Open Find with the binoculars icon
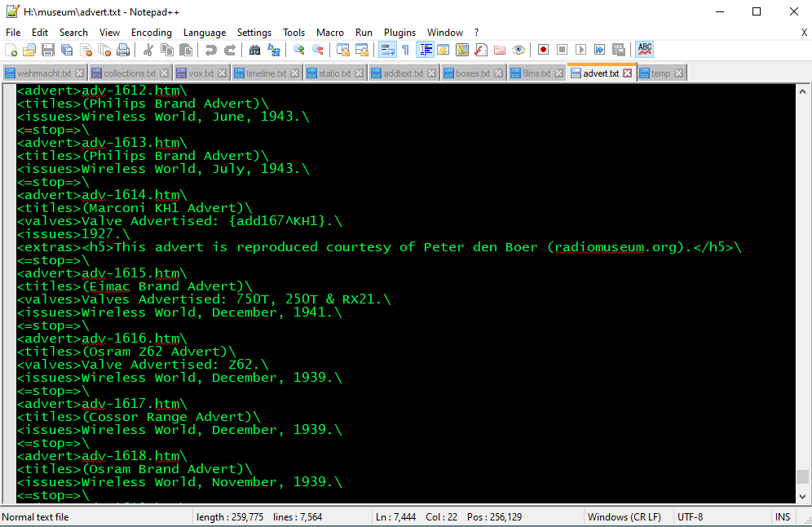The image size is (812, 527). pyautogui.click(x=255, y=50)
